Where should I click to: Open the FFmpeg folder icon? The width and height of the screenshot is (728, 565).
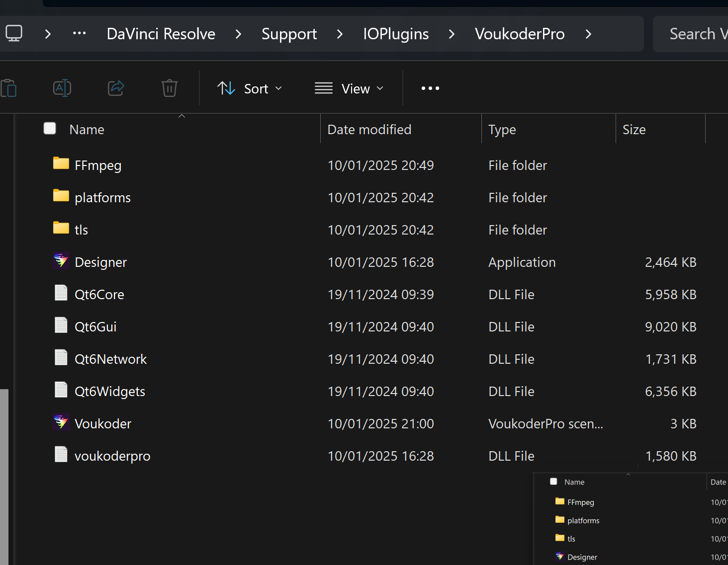click(x=61, y=164)
